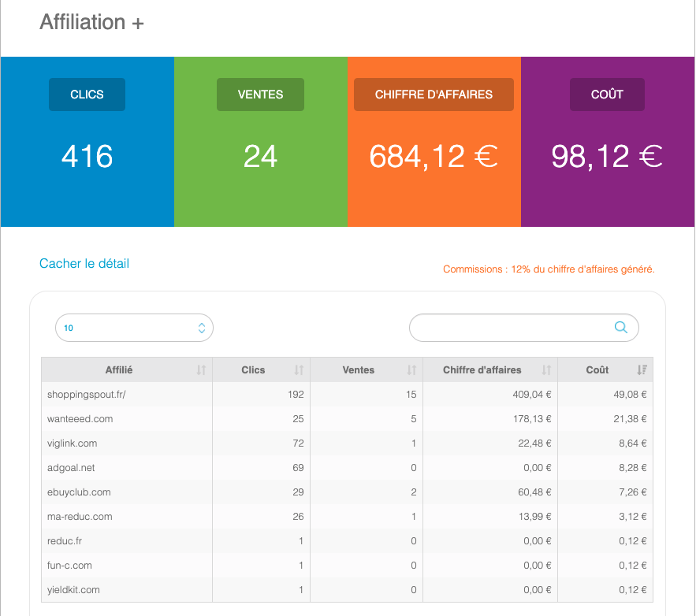Click the adgoal.net table entry

click(x=71, y=468)
